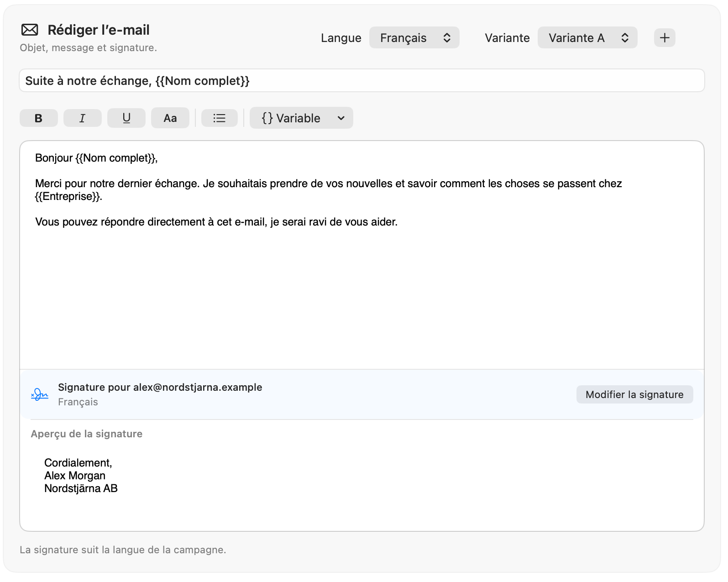Click the 'Merci pour notre dernier échange' sentence
Viewport: 728px width, 582px height.
[x=117, y=184]
